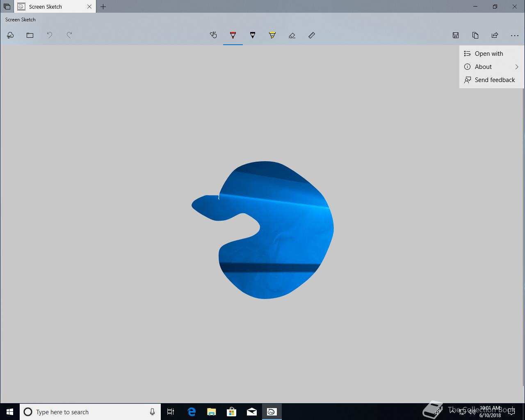Switch to the Screen Sketch tab
Viewport: 525px width, 420px height.
click(x=55, y=7)
